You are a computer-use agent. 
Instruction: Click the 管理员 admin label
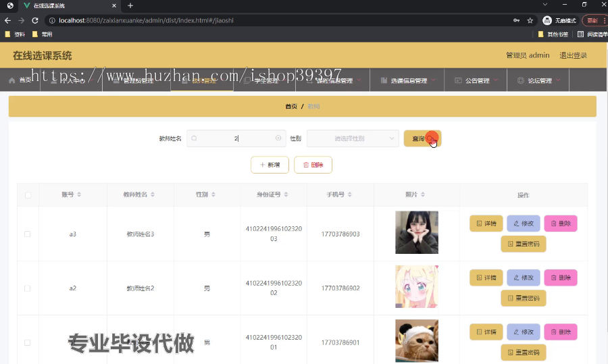(x=528, y=55)
